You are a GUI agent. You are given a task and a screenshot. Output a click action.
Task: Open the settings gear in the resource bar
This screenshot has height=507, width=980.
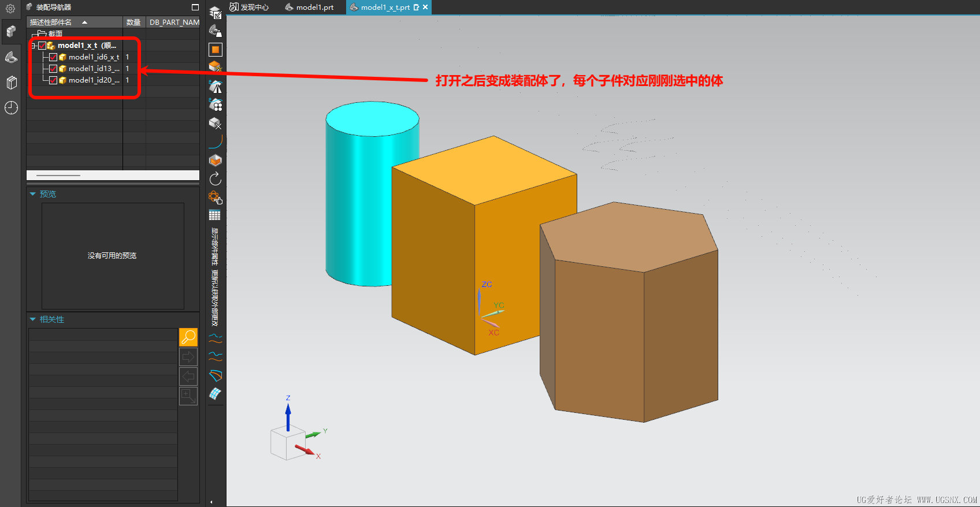[10, 9]
